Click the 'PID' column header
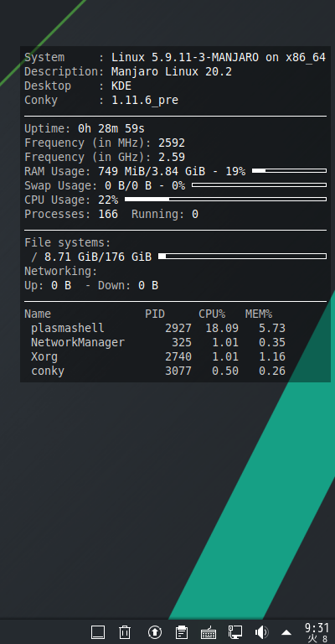The height and width of the screenshot is (644, 335). (155, 314)
